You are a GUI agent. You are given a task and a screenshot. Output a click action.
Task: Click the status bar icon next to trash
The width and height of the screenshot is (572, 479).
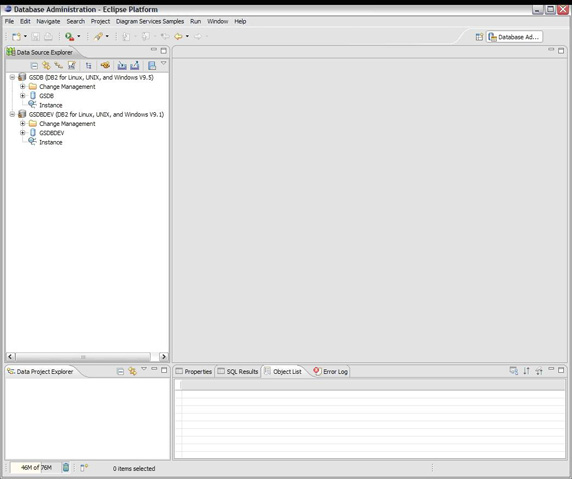coord(84,468)
